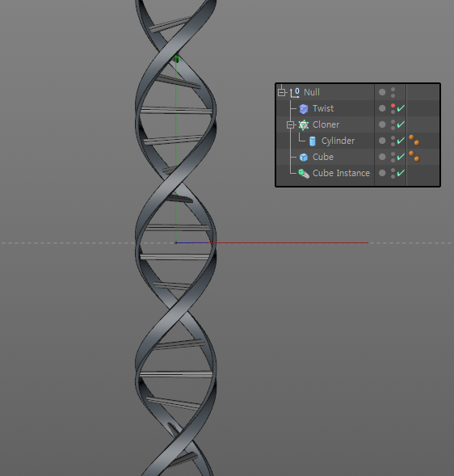
Task: Toggle the Cloner enable checkmark
Action: (x=401, y=124)
